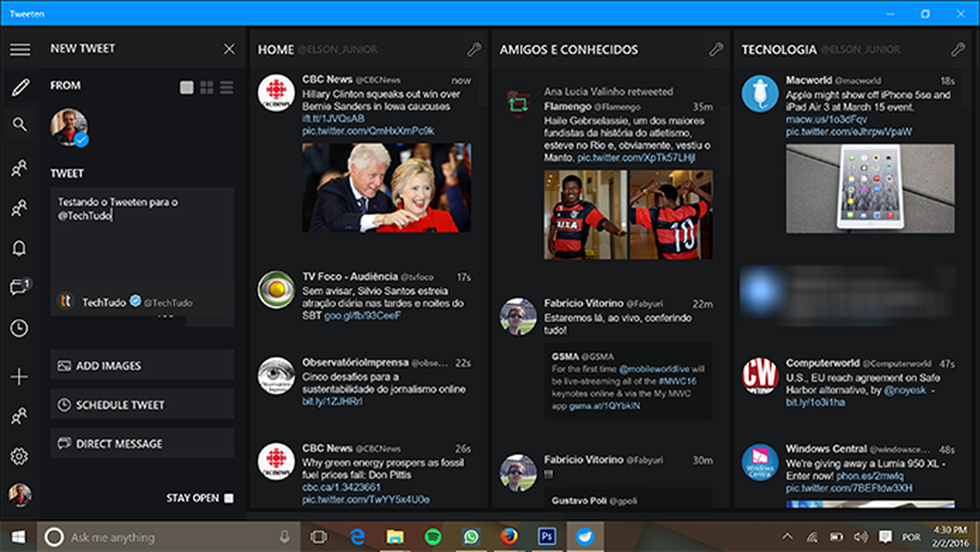Open Home column settings wrench icon
Screen dimensions: 980x552
tap(474, 50)
